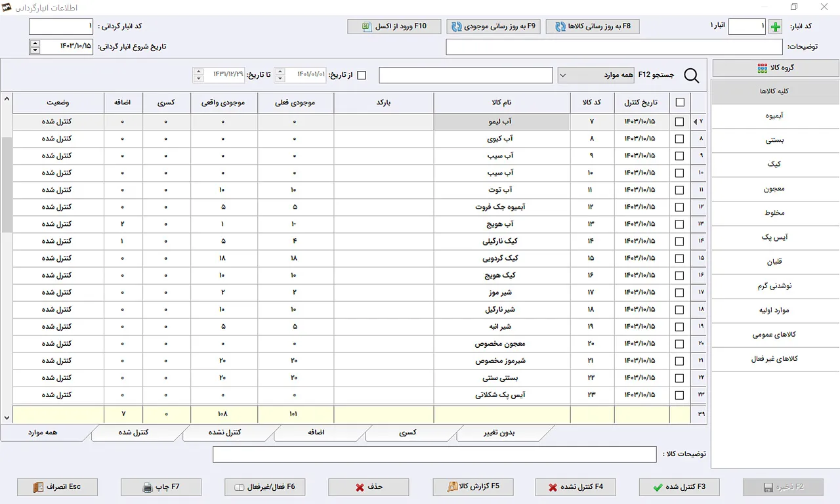
Task: Check the row checkbox for شیر موز
Action: click(x=679, y=292)
